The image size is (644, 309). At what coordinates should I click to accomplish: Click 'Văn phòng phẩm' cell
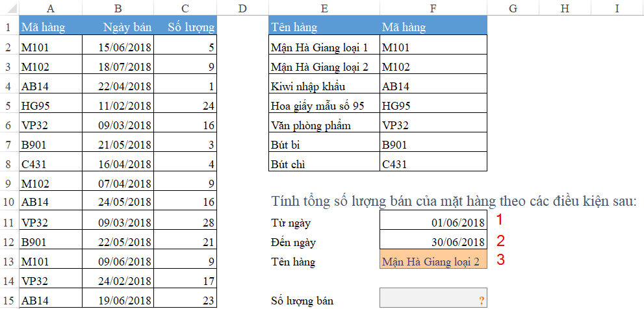[x=324, y=123]
